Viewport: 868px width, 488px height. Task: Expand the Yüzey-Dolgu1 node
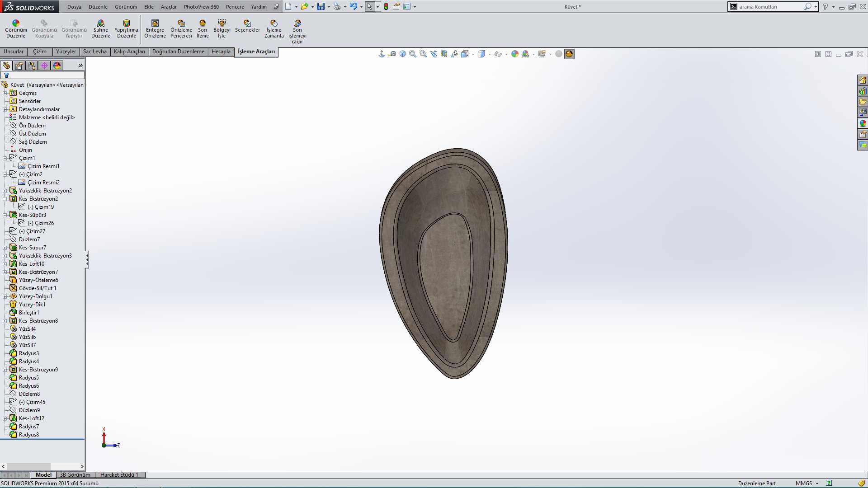(x=5, y=296)
